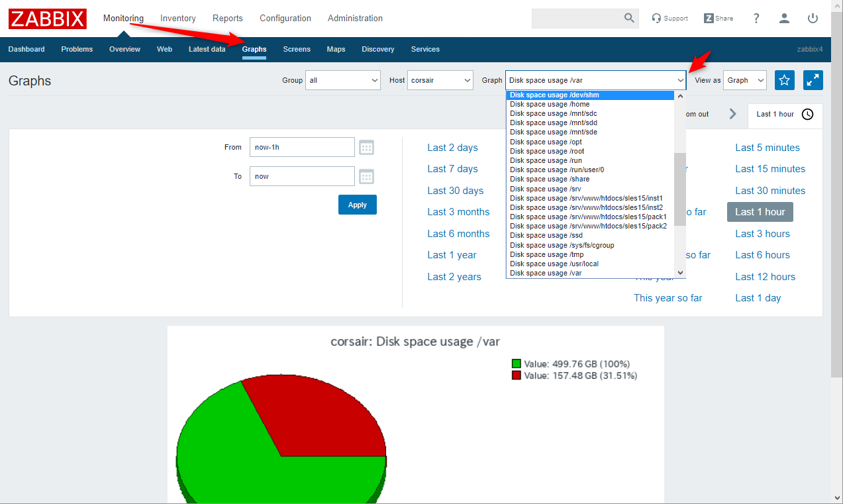Click dropdown list scroll-up arrow
The height and width of the screenshot is (504, 843).
click(x=680, y=95)
